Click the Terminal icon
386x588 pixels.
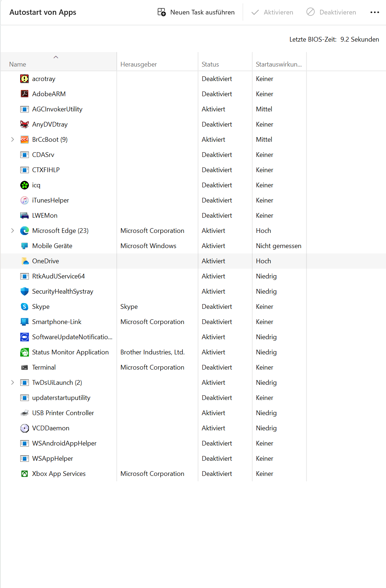click(24, 367)
